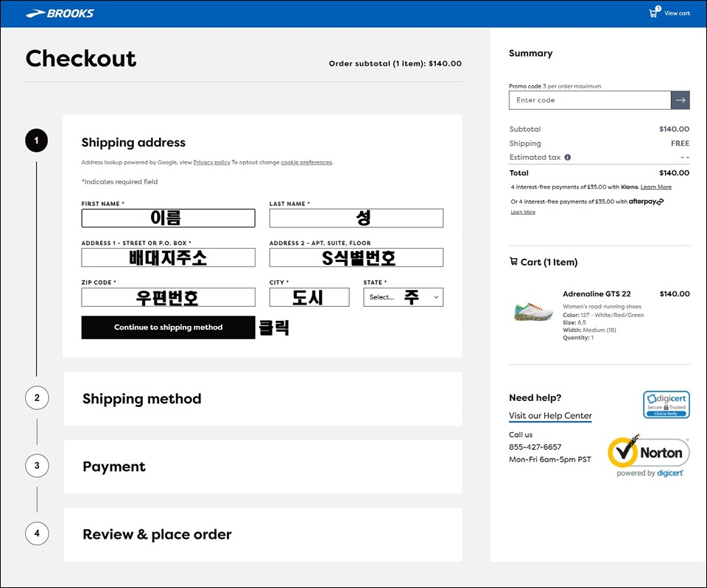The image size is (707, 588).
Task: Click the phone number 855-427-6657
Action: pyautogui.click(x=535, y=447)
